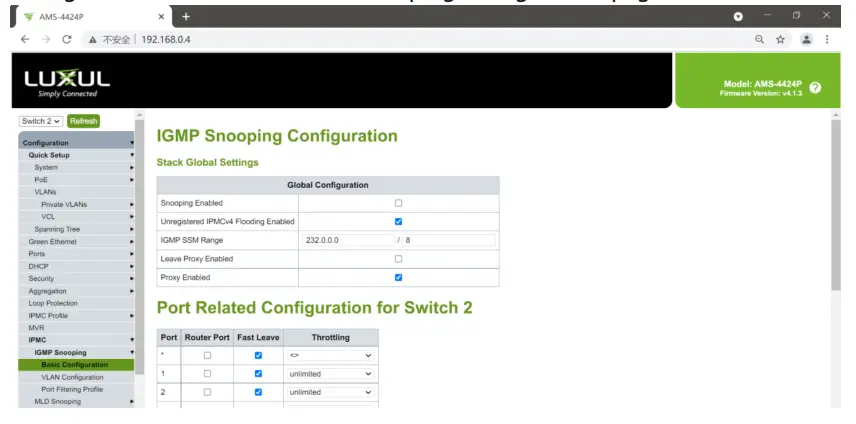Toggle the Snooping Enabled checkbox
Image resolution: width=856 pixels, height=424 pixels.
[x=399, y=203]
